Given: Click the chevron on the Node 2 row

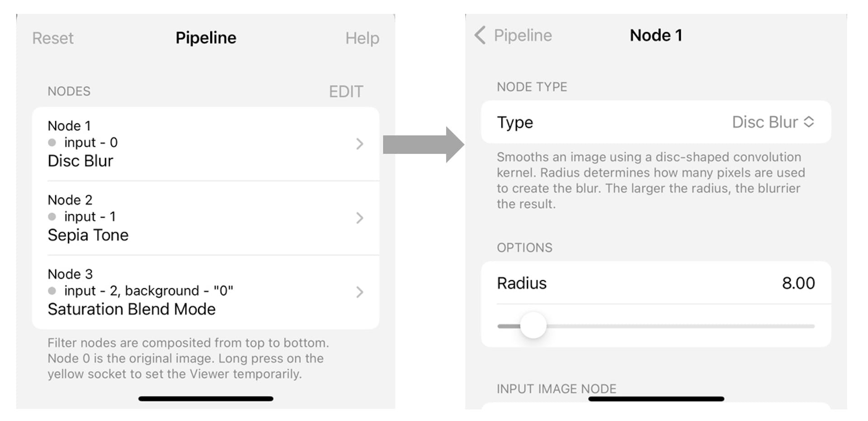Looking at the screenshot, I should pos(359,218).
